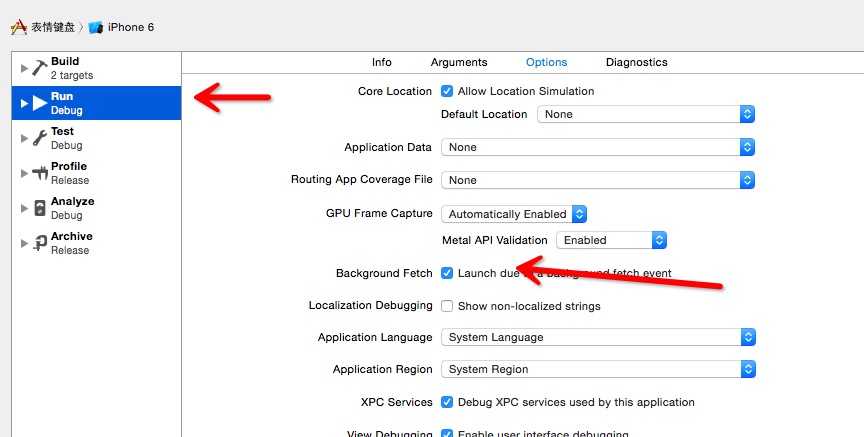The image size is (864, 437).
Task: Switch to the Info tab
Action: click(x=381, y=62)
